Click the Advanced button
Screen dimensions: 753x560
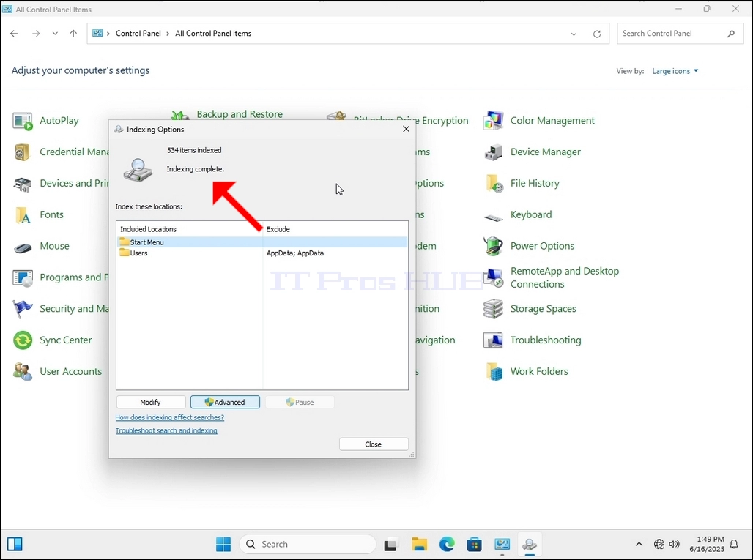[x=225, y=402]
